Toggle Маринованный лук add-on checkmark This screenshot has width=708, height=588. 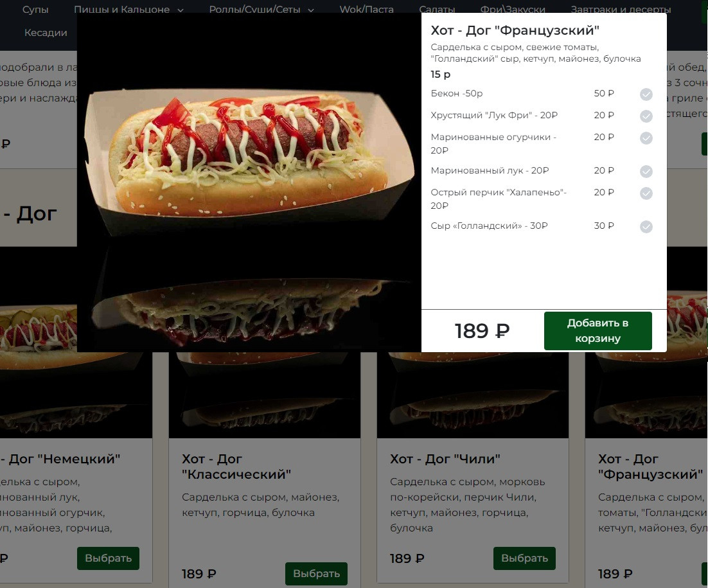tap(646, 171)
